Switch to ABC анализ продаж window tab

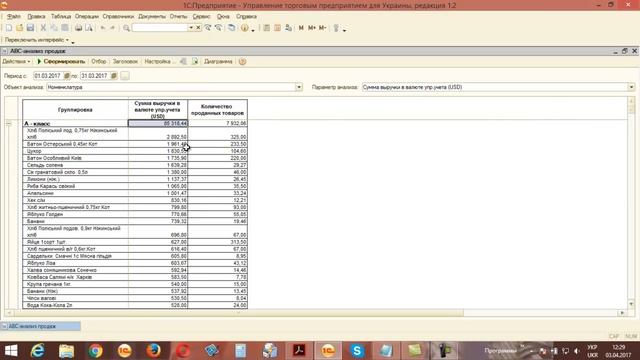(41, 326)
